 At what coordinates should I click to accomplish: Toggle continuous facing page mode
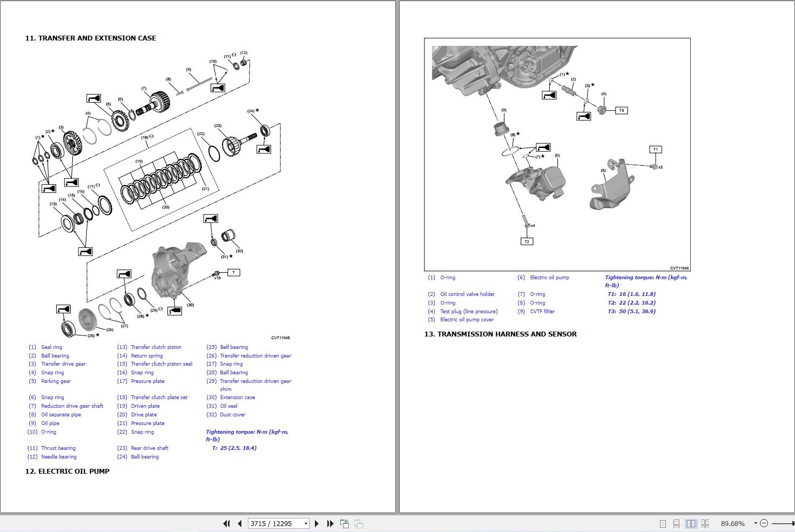706,523
